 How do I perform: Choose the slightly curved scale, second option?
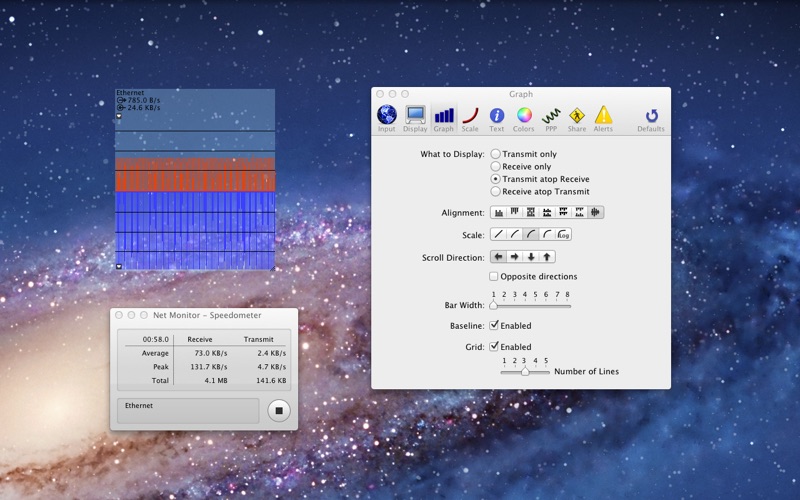(515, 234)
